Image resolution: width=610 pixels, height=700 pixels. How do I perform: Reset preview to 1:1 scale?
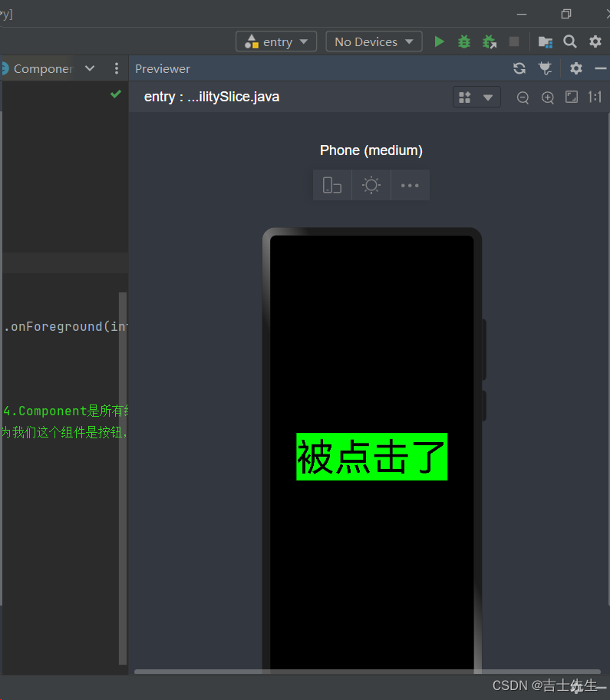[x=595, y=97]
